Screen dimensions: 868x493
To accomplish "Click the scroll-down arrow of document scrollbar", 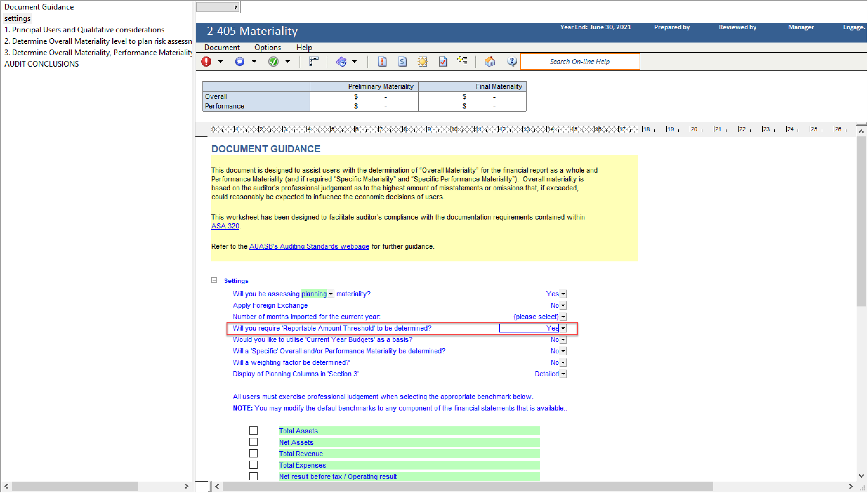I will (x=861, y=476).
